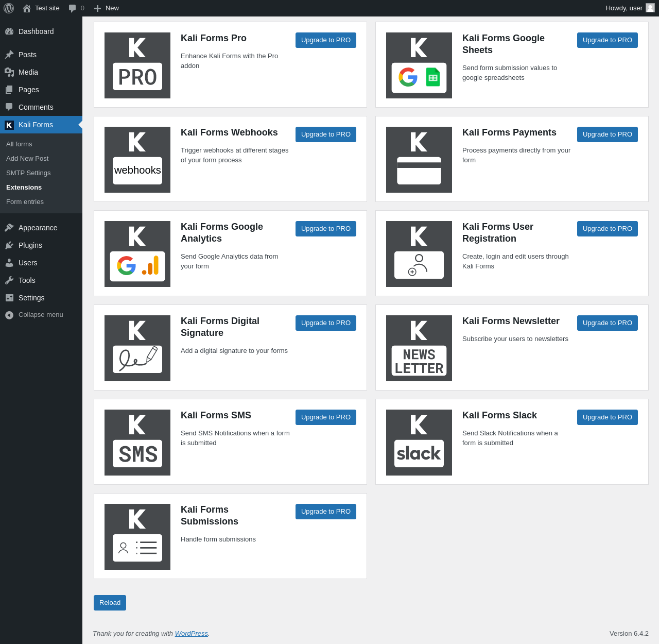Click the Test site home icon
The image size is (659, 644).
coord(27,8)
